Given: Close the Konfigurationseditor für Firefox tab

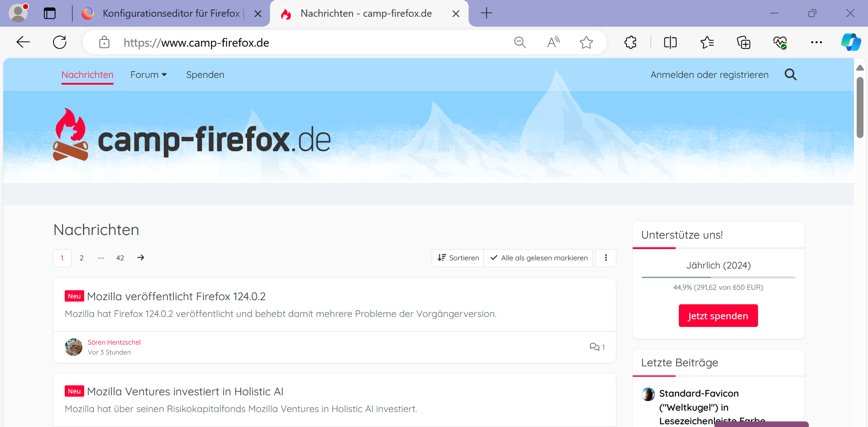Looking at the screenshot, I should 258,14.
